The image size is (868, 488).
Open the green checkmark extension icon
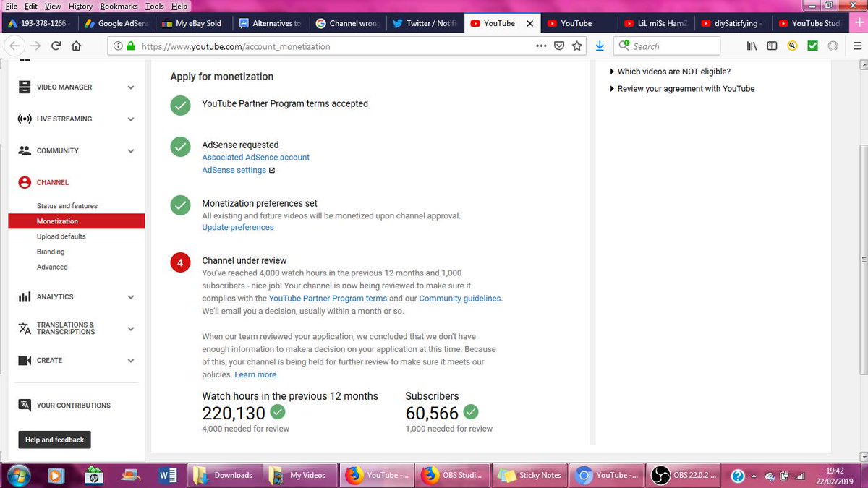tap(812, 46)
